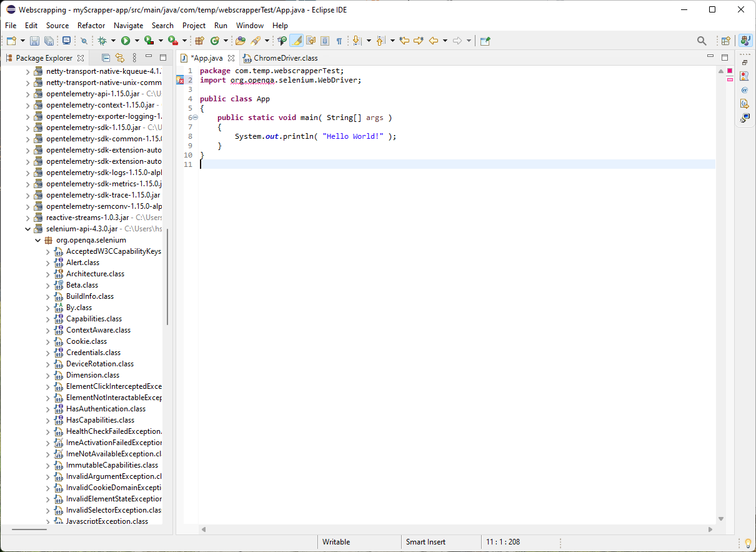Click the Collapse All icon in Package Explorer

[x=106, y=58]
